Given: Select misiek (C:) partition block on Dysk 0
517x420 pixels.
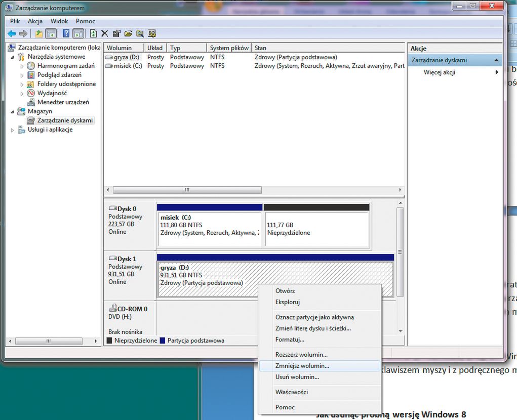Looking at the screenshot, I should [x=210, y=225].
